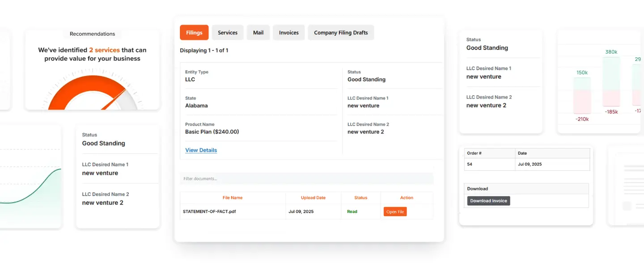Click the Recommendations label
The width and height of the screenshot is (644, 267).
click(92, 34)
